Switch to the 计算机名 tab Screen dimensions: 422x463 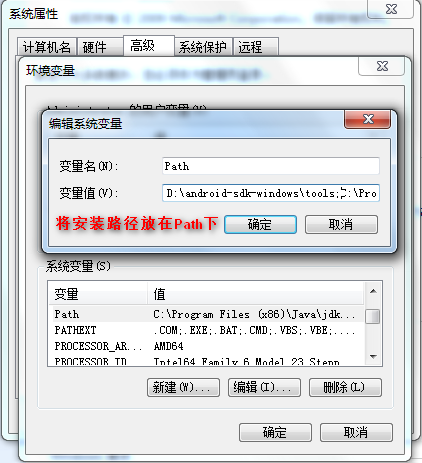47,47
